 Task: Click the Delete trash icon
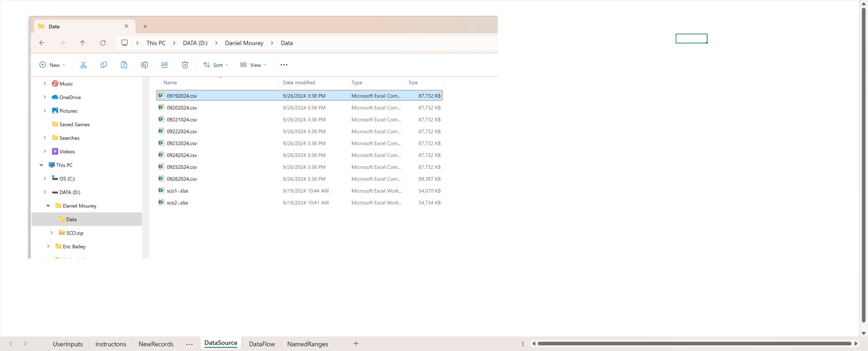(185, 64)
